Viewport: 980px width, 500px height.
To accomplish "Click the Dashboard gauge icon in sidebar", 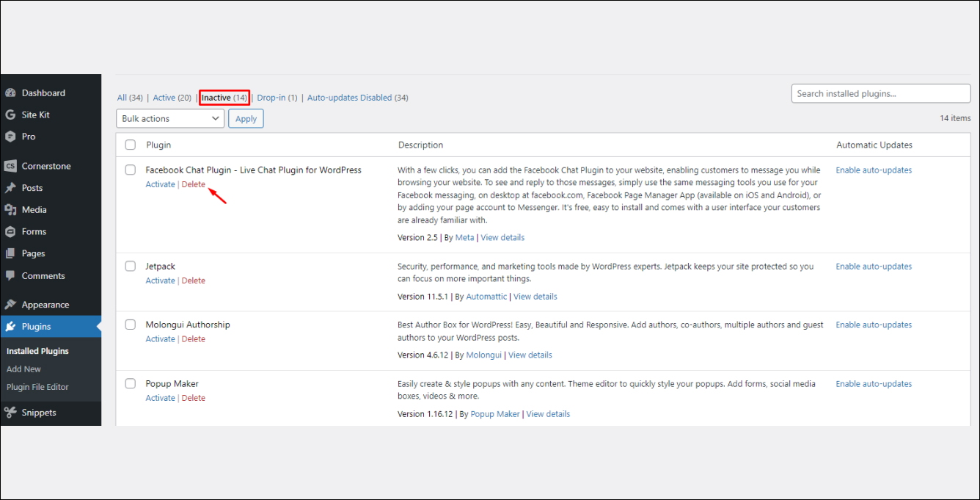I will click(x=10, y=93).
